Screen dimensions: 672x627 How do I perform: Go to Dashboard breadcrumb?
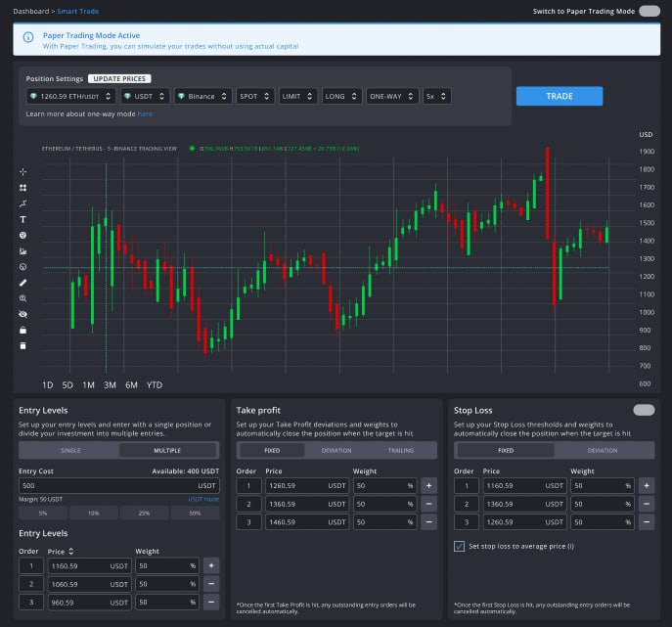tap(31, 11)
